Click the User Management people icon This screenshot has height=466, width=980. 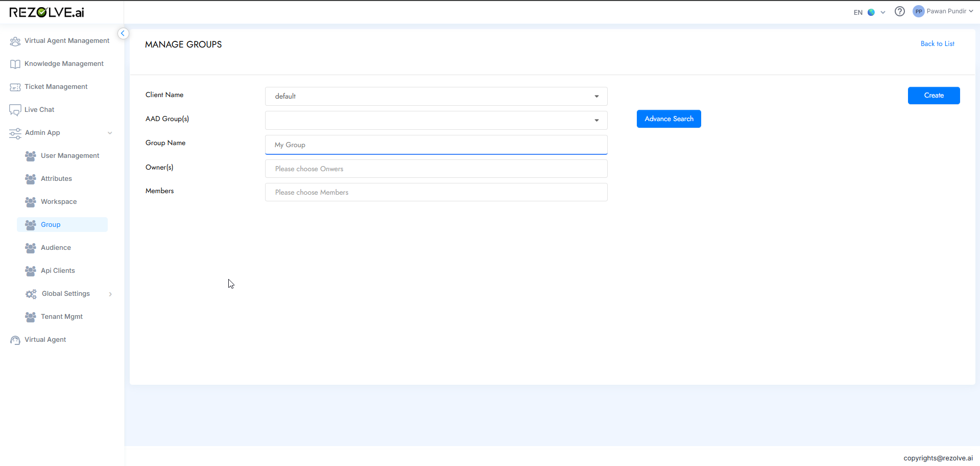click(31, 156)
